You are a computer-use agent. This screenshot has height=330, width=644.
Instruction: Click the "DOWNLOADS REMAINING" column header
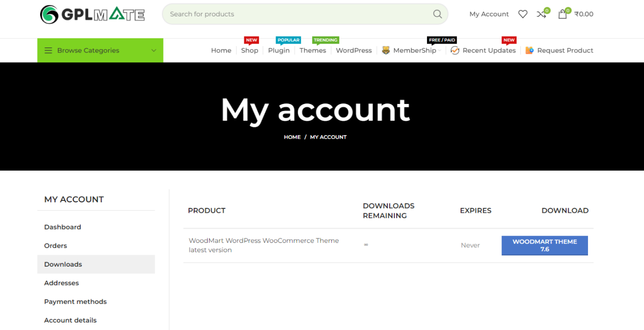(388, 211)
